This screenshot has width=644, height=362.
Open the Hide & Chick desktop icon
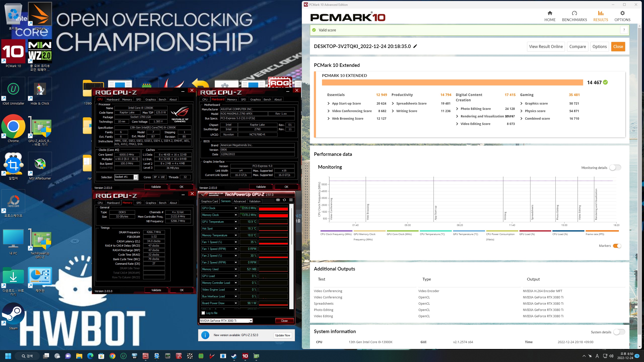click(40, 91)
